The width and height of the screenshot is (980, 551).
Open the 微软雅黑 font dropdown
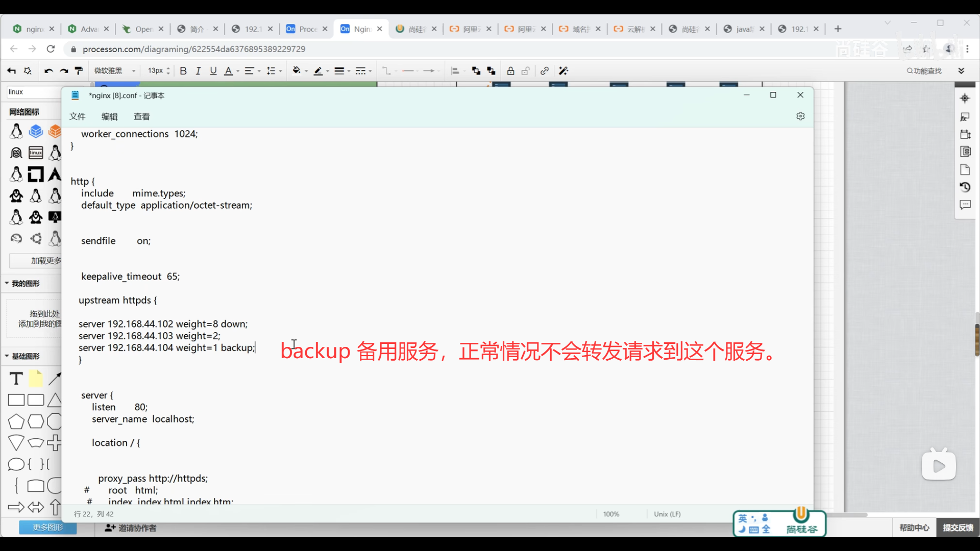[115, 71]
